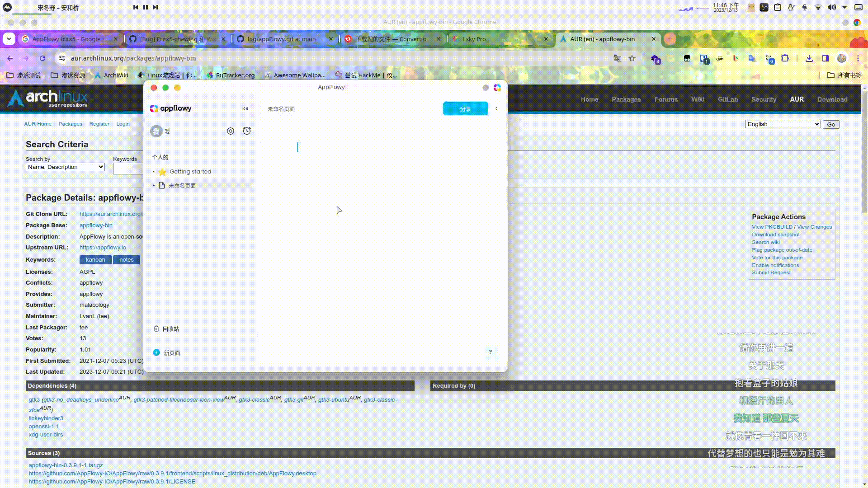Skip to next track in top bar

click(156, 7)
